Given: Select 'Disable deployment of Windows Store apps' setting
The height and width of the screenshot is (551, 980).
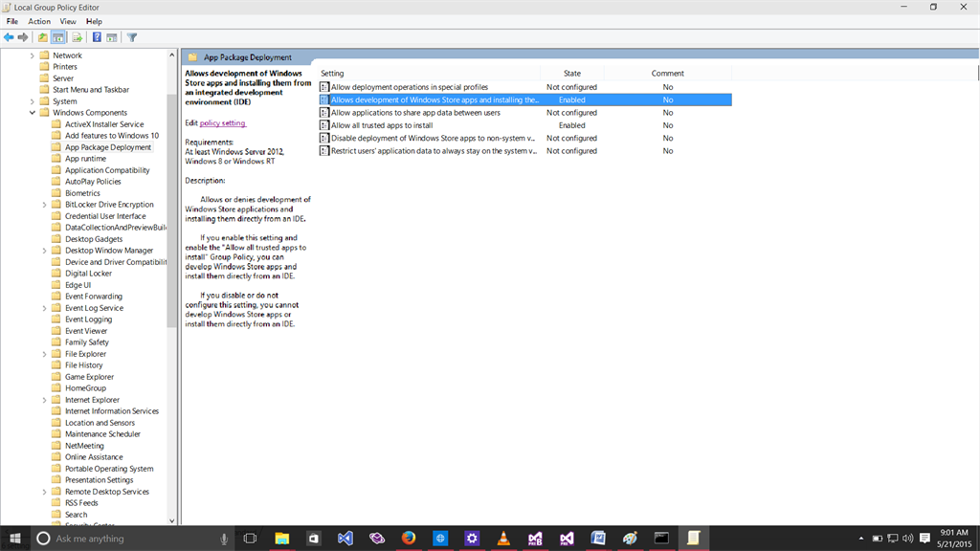Looking at the screenshot, I should click(x=525, y=138).
